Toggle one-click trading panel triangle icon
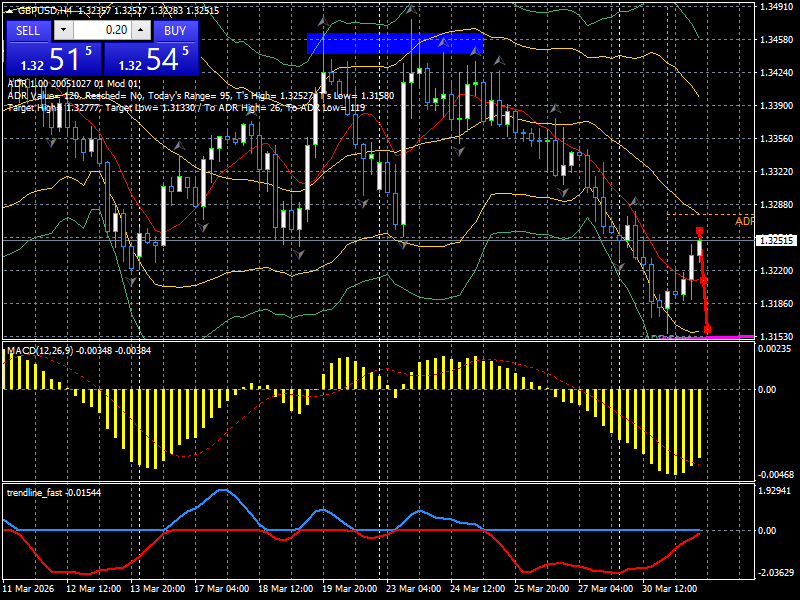This screenshot has height=600, width=800. (x=10, y=11)
